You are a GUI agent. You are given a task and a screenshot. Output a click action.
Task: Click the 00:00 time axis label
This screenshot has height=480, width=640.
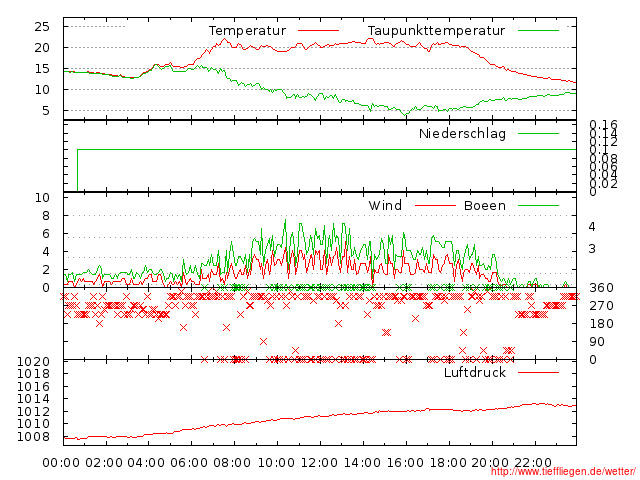61,463
